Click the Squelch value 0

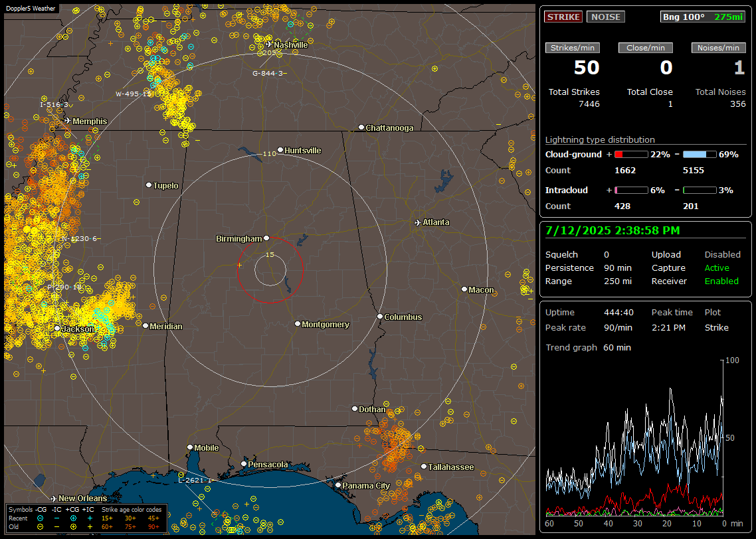click(x=607, y=255)
